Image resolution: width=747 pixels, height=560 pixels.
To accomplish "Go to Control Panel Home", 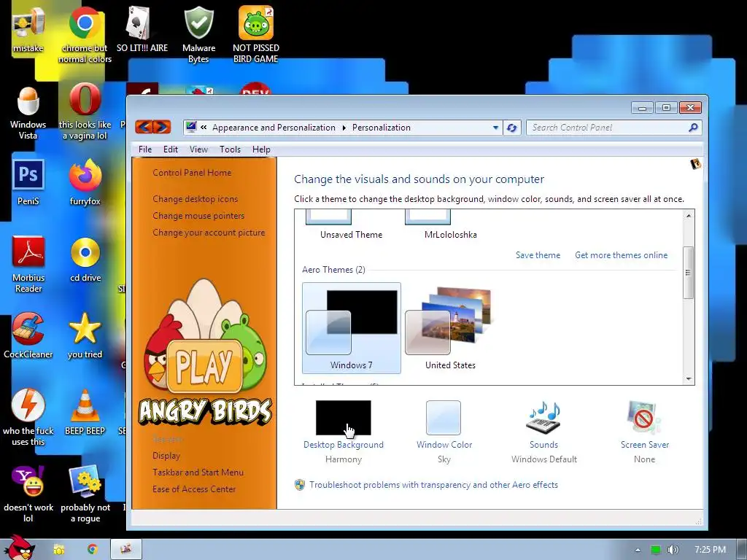I will point(192,173).
